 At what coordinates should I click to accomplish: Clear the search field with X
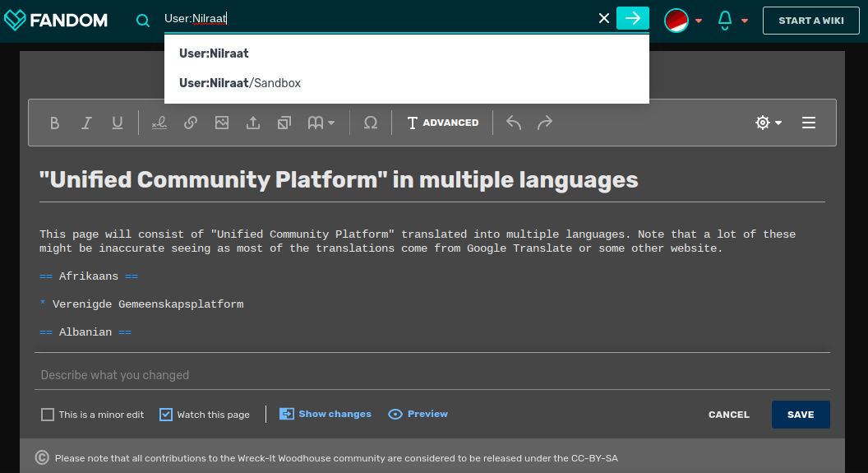[604, 18]
